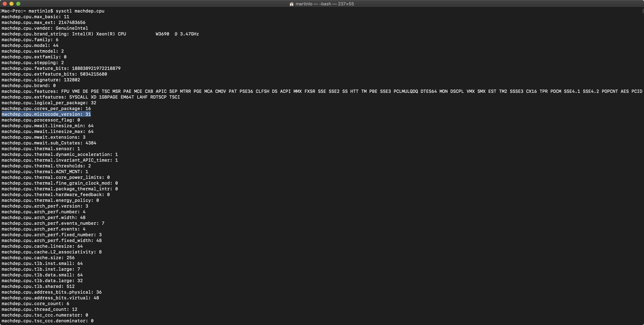Click the window title 'martinlo — -bash — 237×55'
Viewport: 644px width, 325px height.
point(325,4)
